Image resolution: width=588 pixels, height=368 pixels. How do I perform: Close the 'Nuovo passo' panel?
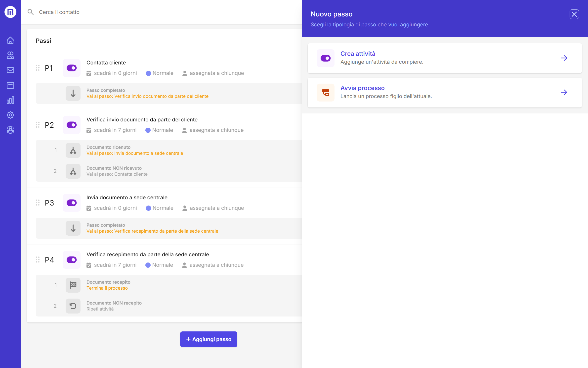pyautogui.click(x=574, y=14)
